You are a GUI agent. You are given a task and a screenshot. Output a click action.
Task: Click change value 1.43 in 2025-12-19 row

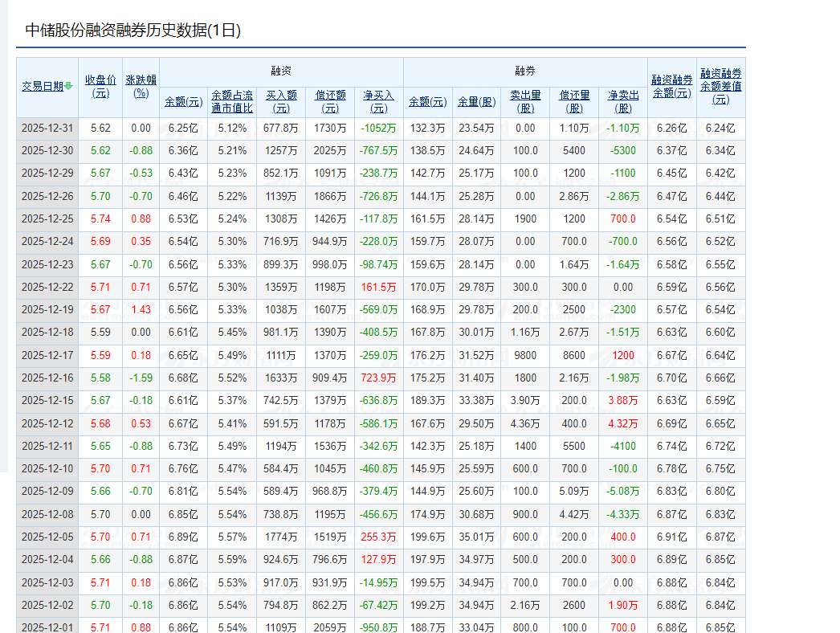click(141, 309)
